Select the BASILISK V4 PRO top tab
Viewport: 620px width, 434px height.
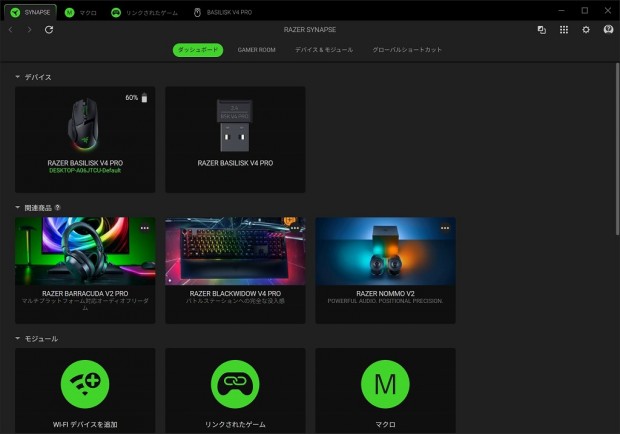(x=223, y=12)
